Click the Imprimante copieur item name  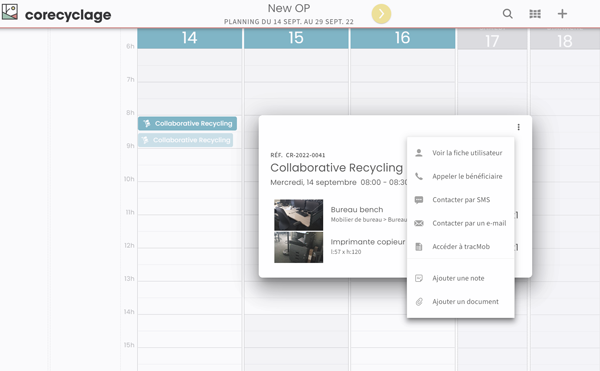tap(368, 242)
